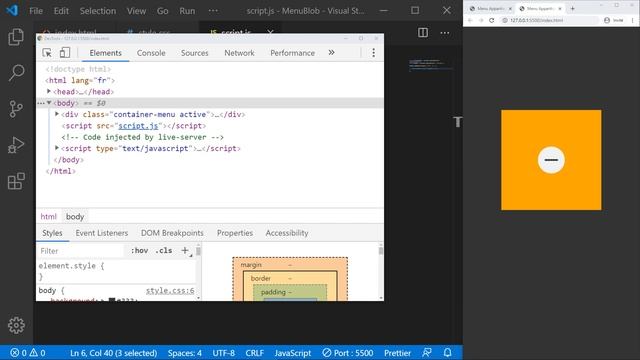Go forward in the Chrome window
This screenshot has height=360, width=640.
481,20
